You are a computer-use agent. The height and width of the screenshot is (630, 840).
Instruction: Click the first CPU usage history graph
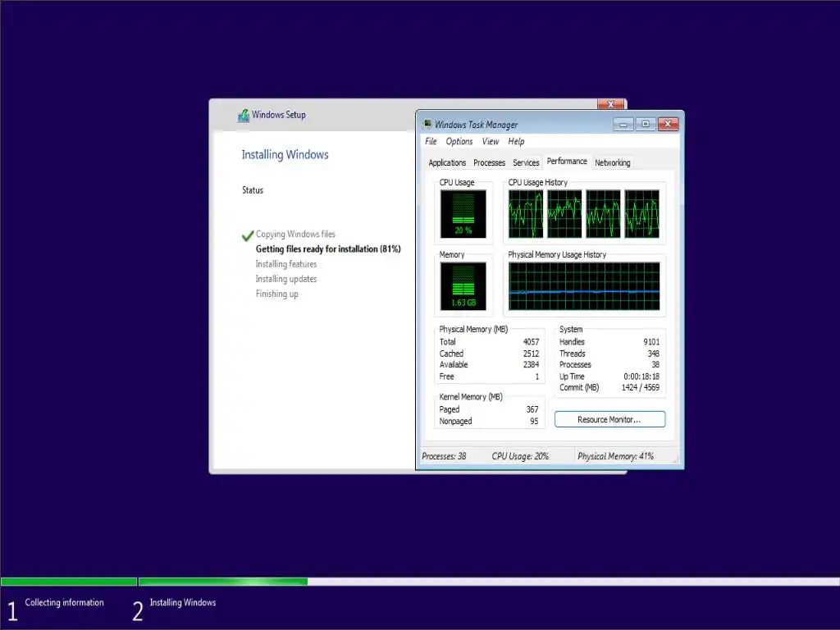pos(526,214)
